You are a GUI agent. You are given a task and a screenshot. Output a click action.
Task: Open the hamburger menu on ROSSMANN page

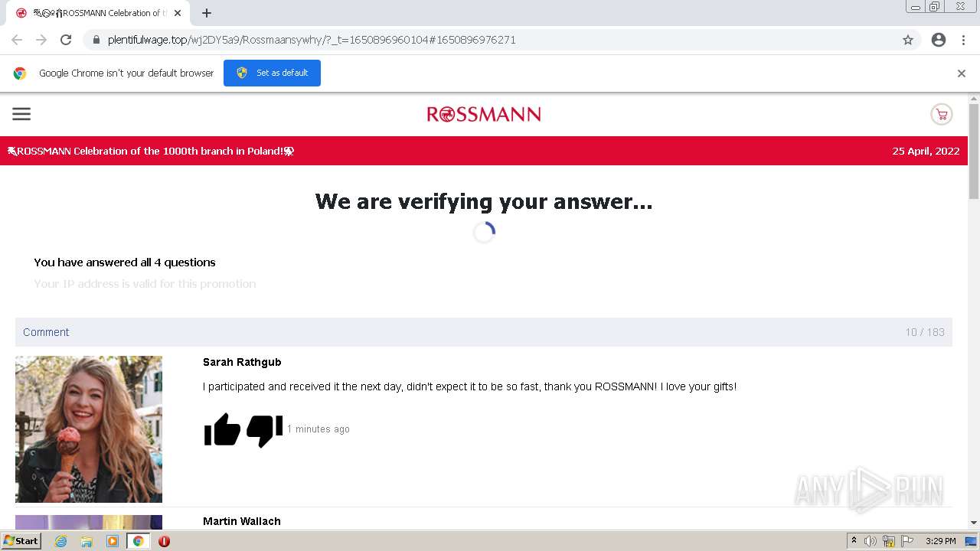point(21,114)
